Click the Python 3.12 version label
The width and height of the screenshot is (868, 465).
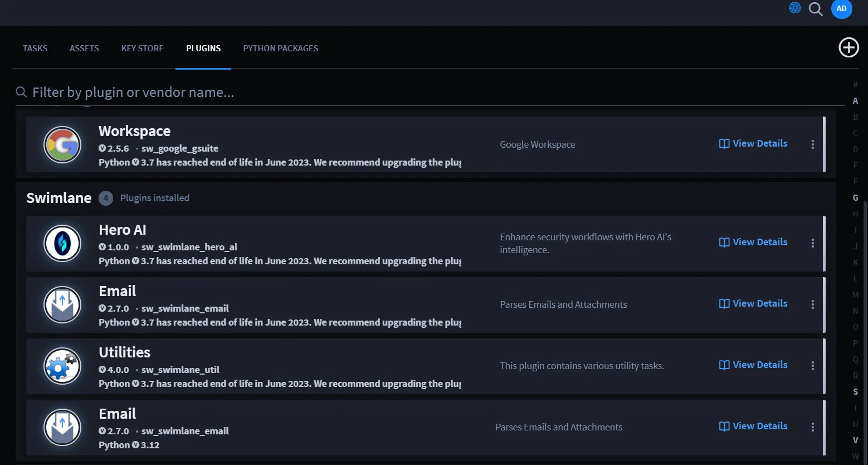click(x=129, y=445)
